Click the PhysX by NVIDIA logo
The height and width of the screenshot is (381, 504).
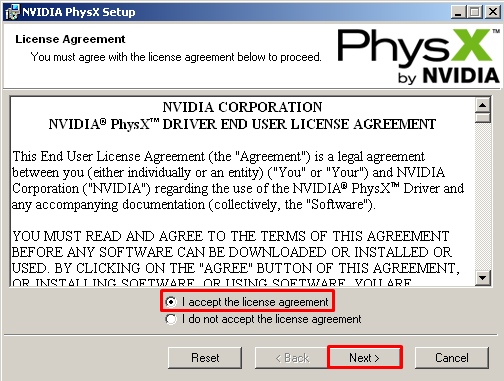point(419,56)
